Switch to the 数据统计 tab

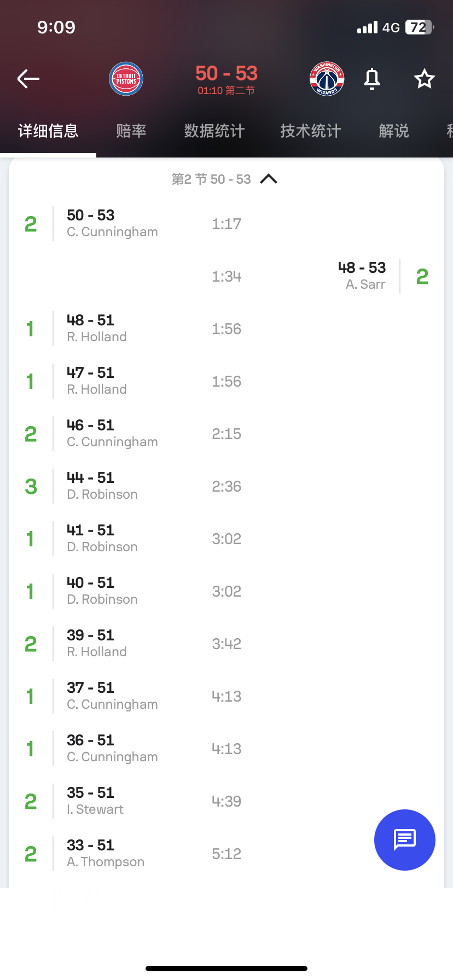click(x=214, y=131)
